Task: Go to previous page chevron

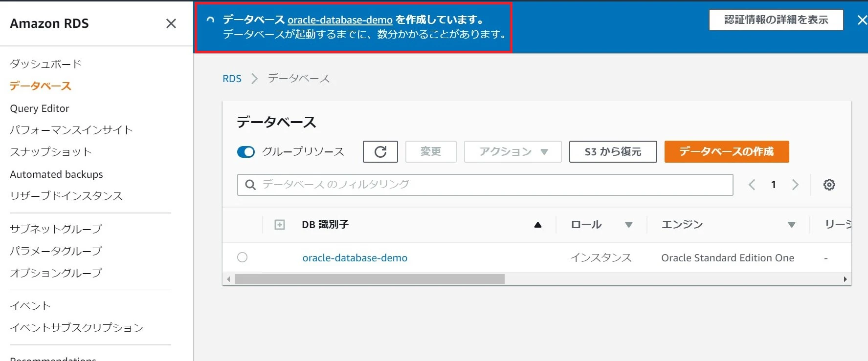Action: [x=752, y=185]
